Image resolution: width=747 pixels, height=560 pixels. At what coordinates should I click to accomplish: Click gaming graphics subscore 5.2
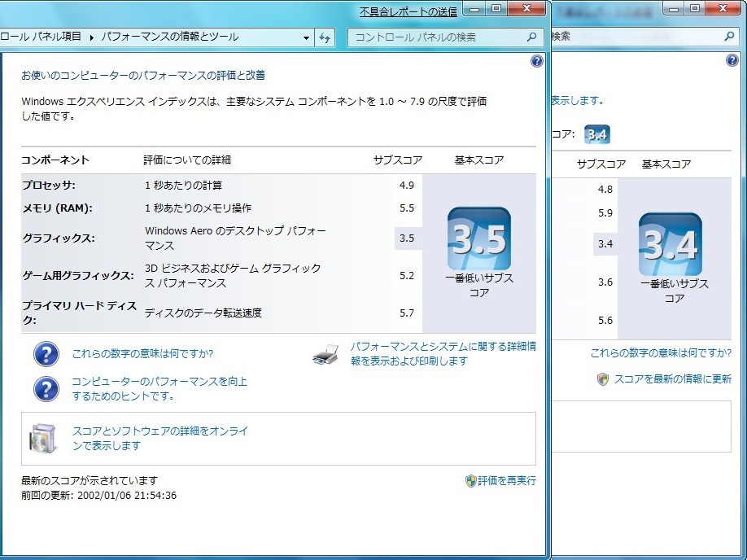coord(406,275)
